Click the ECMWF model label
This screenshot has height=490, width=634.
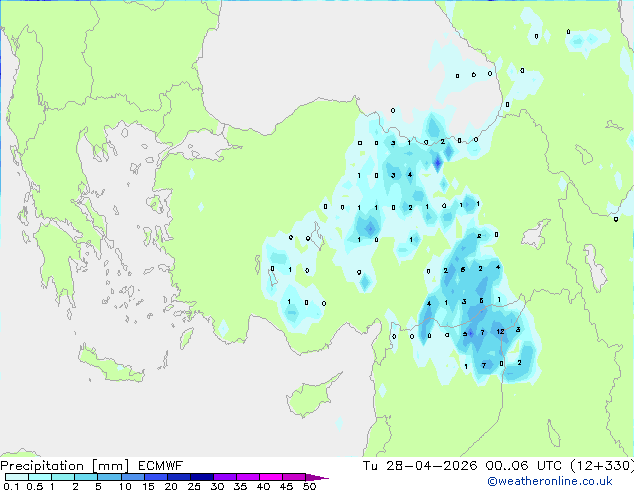click(161, 466)
